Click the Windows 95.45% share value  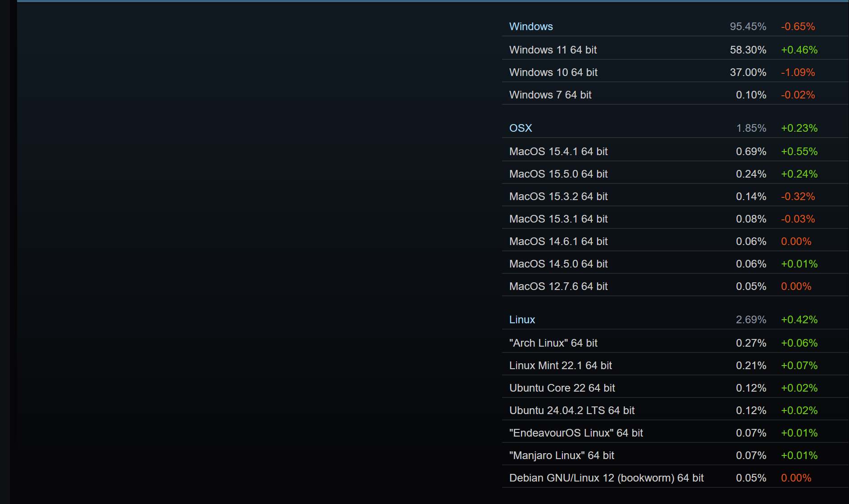[748, 27]
